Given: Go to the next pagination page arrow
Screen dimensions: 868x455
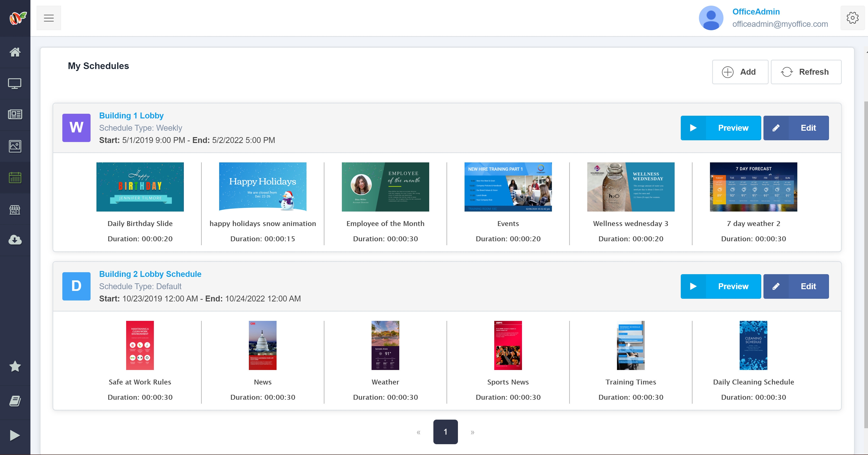Looking at the screenshot, I should pyautogui.click(x=472, y=432).
